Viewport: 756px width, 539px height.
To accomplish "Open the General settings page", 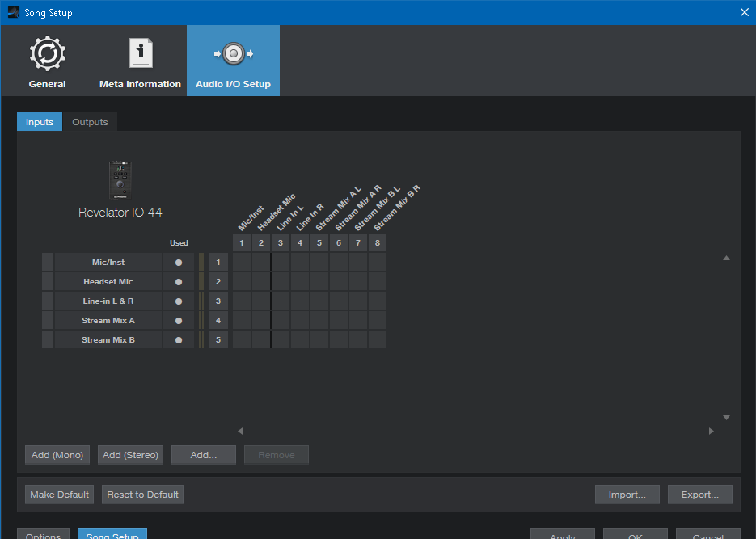I will click(47, 61).
